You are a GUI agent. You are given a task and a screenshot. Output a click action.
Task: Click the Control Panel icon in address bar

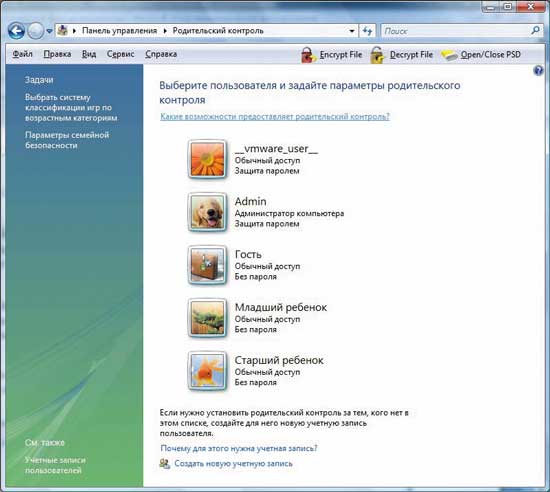pos(63,31)
